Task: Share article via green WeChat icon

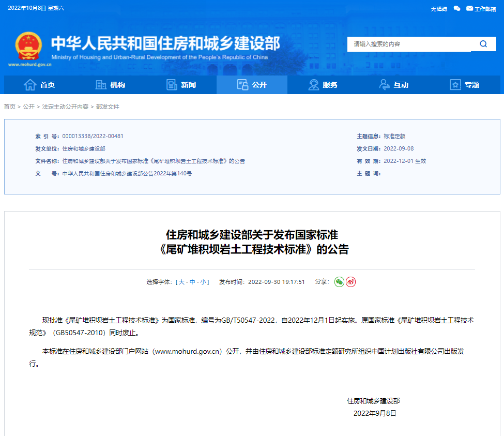Action: [x=339, y=282]
